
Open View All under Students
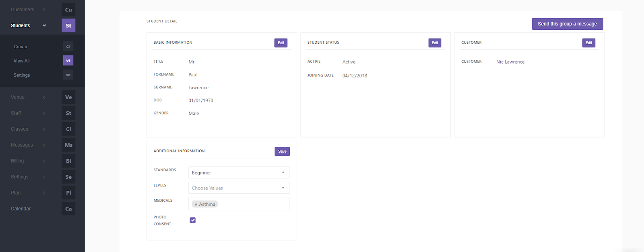pyautogui.click(x=22, y=61)
